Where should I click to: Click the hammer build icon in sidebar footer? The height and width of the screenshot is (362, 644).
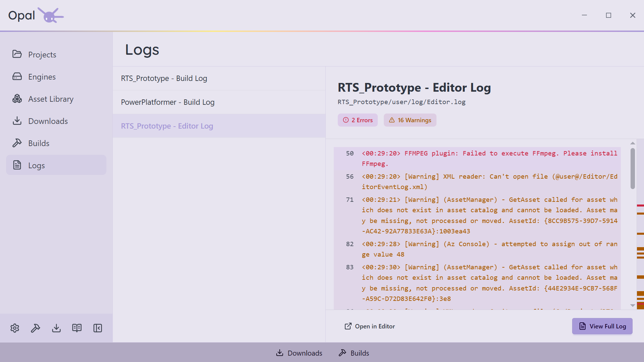click(36, 328)
